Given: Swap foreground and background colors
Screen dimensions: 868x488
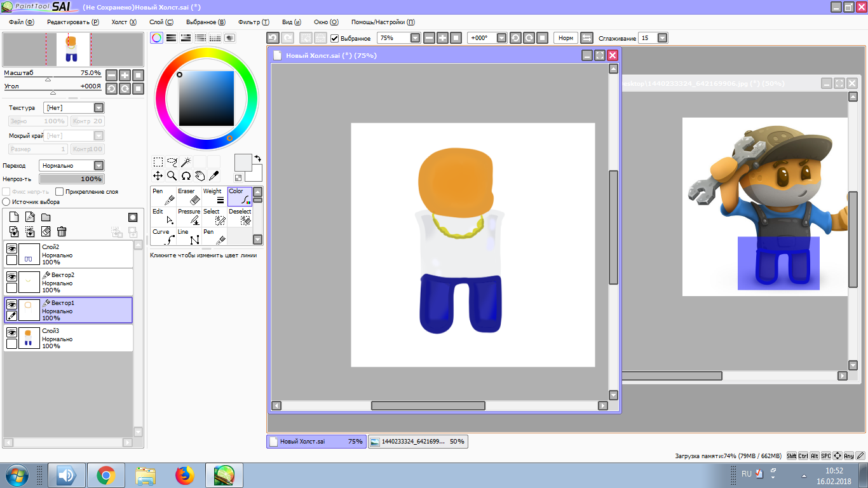Looking at the screenshot, I should tap(258, 158).
